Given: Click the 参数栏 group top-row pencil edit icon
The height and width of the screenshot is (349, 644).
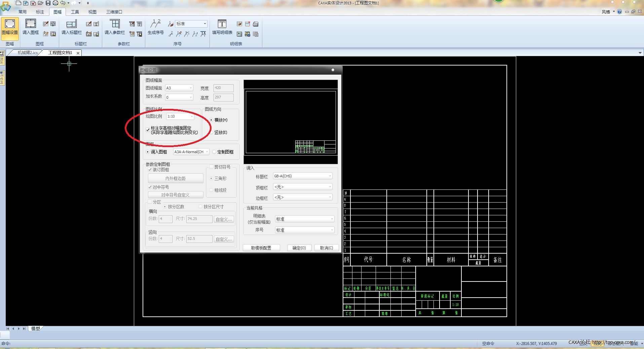Looking at the screenshot, I should pos(132,24).
